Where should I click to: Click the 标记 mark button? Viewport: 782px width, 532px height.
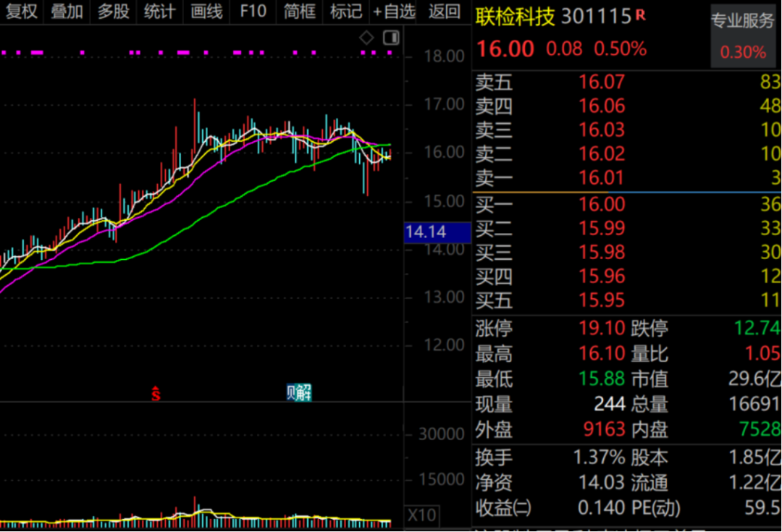tap(345, 12)
